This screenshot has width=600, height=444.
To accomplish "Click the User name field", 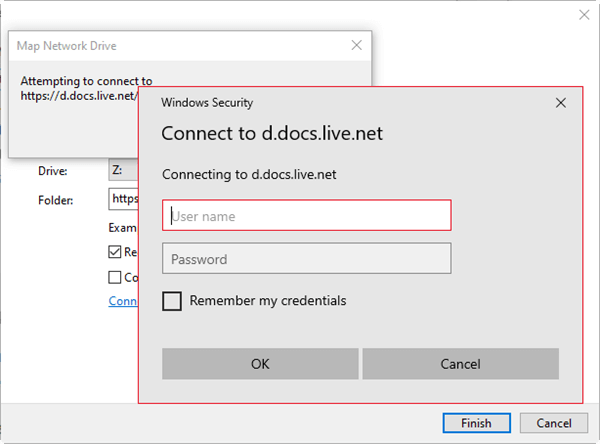I will (x=307, y=215).
